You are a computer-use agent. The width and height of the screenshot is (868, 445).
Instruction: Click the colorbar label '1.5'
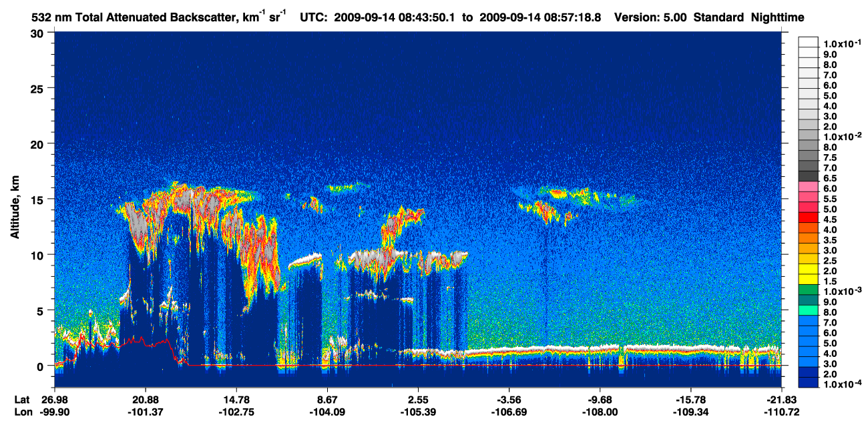point(831,282)
